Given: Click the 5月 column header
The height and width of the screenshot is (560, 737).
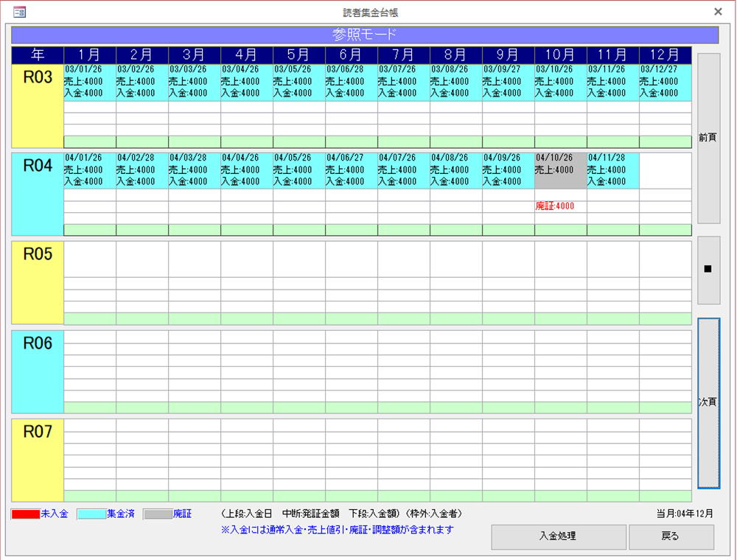Looking at the screenshot, I should [x=299, y=55].
